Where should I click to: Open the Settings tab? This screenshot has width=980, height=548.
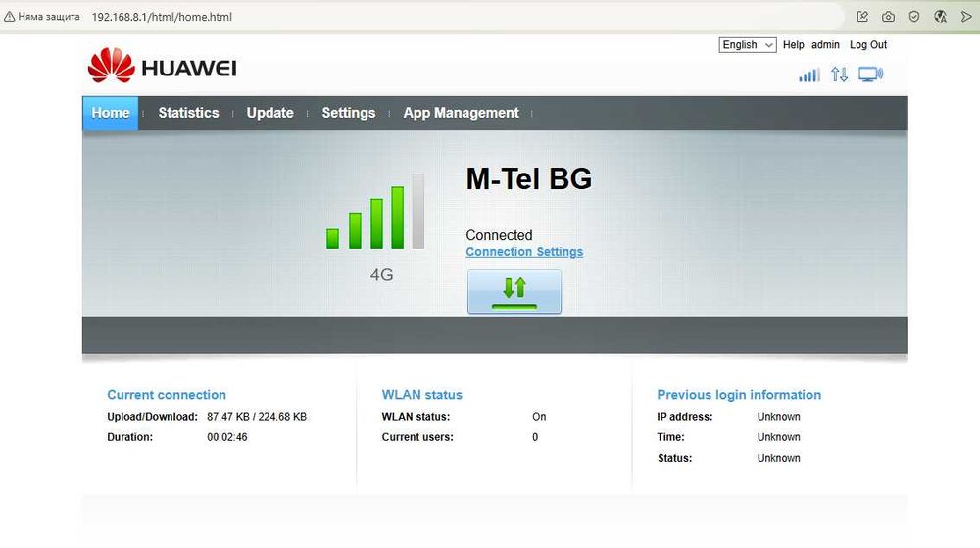tap(349, 113)
